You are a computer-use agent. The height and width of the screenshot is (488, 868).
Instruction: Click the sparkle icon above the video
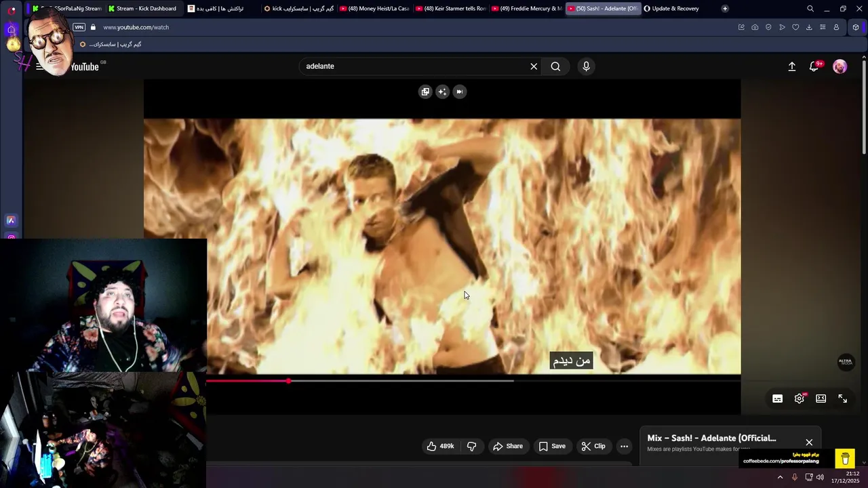click(442, 91)
